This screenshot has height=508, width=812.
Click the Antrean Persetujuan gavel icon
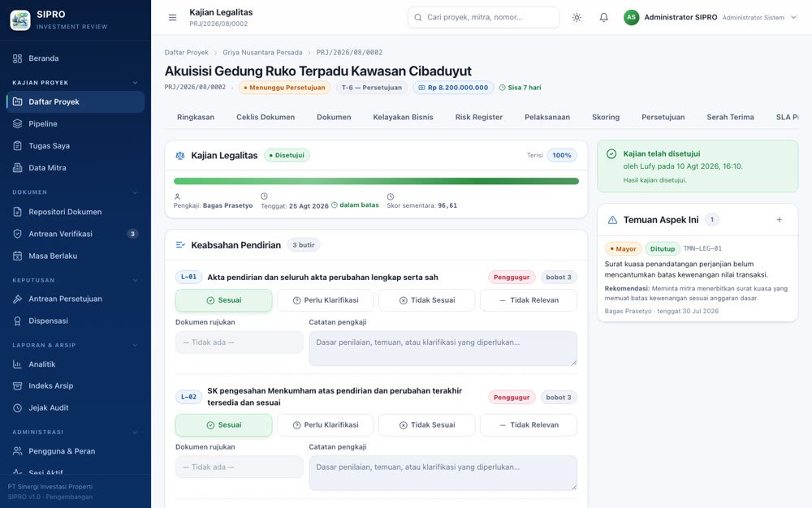click(18, 299)
